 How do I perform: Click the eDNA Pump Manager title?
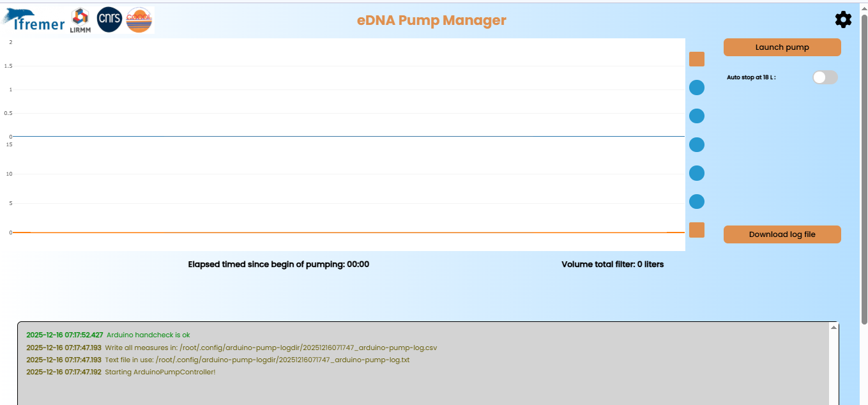(431, 20)
